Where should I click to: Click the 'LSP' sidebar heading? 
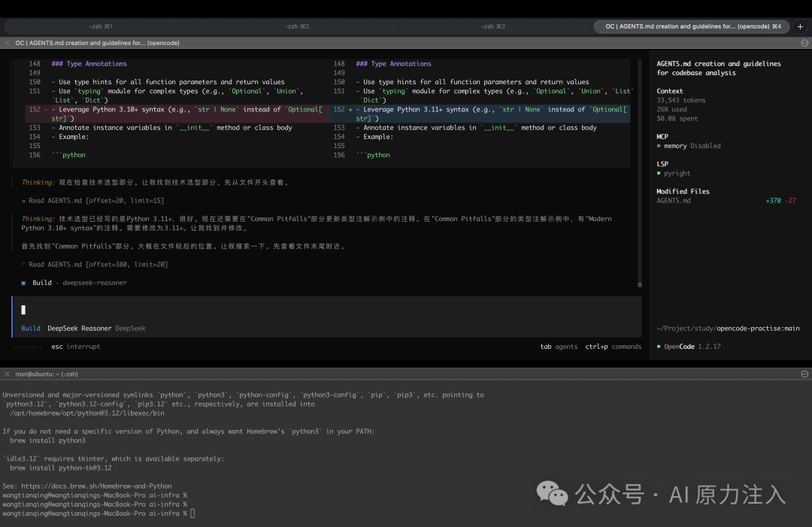pos(662,164)
